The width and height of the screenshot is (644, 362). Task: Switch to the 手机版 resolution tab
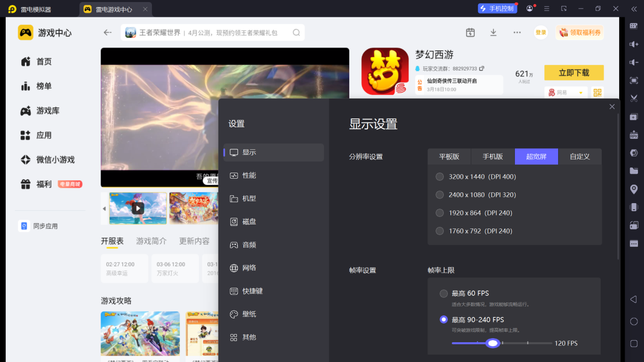click(493, 156)
